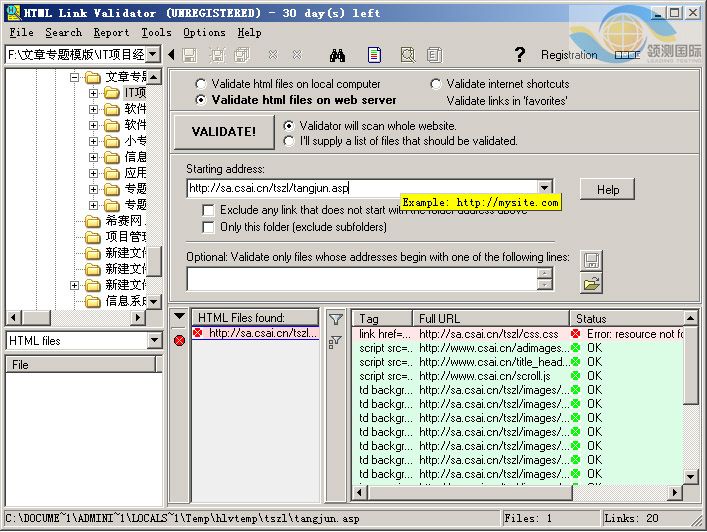Sort results by the Tag column header
707x532 pixels.
click(x=382, y=319)
